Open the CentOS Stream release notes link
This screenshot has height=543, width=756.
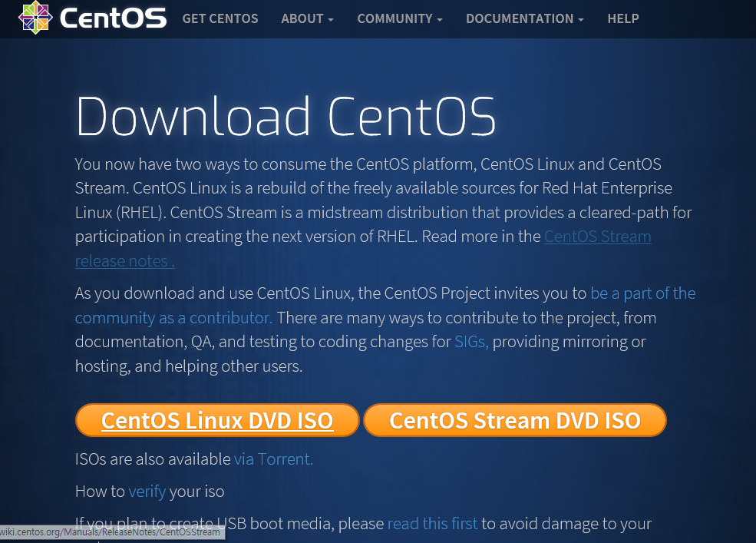click(x=597, y=237)
